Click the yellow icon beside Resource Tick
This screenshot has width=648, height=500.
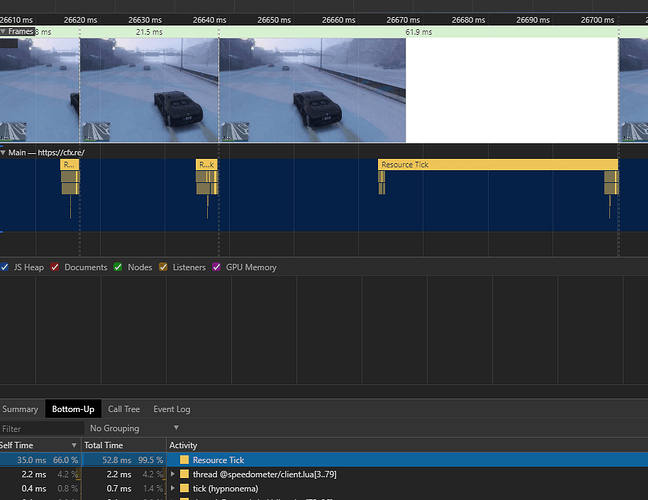(184, 460)
